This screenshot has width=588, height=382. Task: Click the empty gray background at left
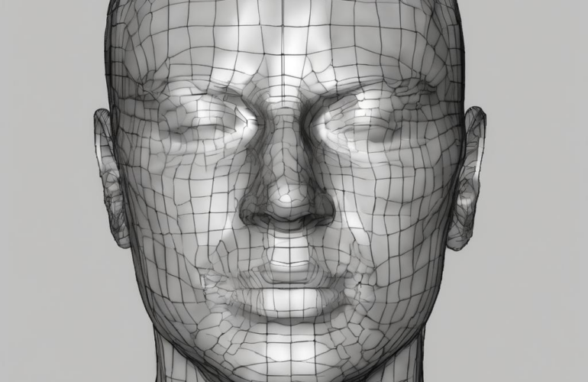click(46, 191)
